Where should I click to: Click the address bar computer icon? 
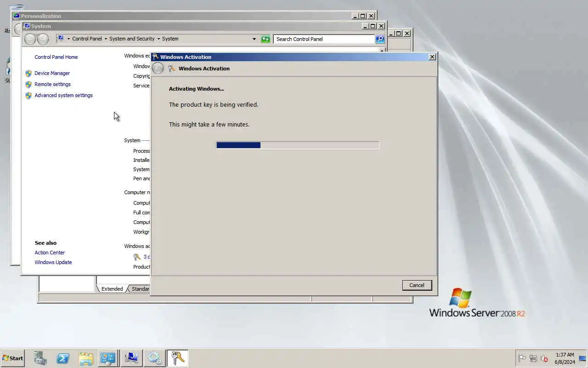pos(60,39)
